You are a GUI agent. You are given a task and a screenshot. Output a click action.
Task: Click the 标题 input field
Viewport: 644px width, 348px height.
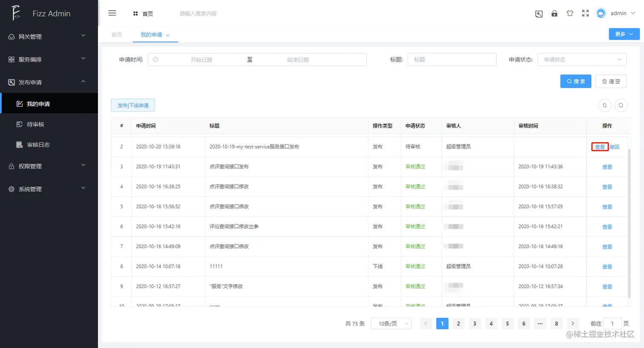pos(452,60)
